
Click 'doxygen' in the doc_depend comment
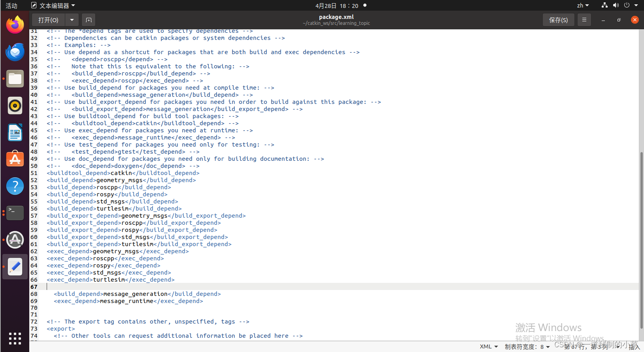(127, 166)
